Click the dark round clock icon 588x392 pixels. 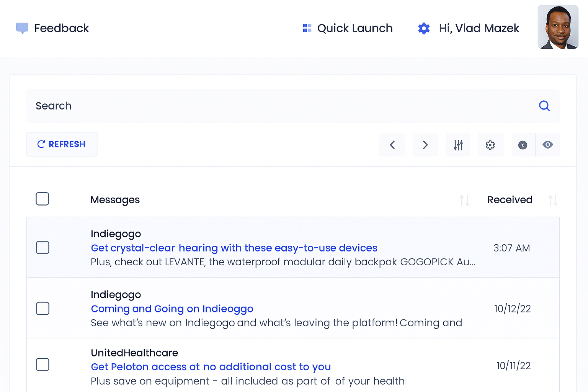coord(523,145)
